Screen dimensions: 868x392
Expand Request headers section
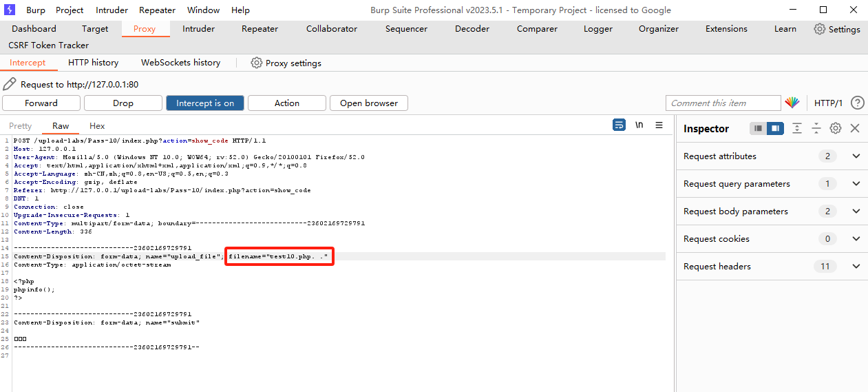(x=856, y=267)
